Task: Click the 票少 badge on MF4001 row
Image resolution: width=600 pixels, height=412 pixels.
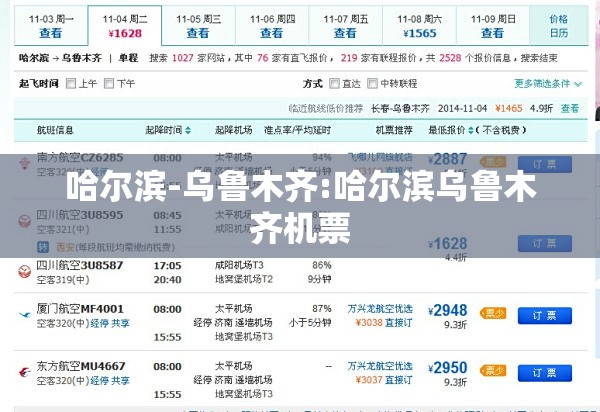Action: 493,314
